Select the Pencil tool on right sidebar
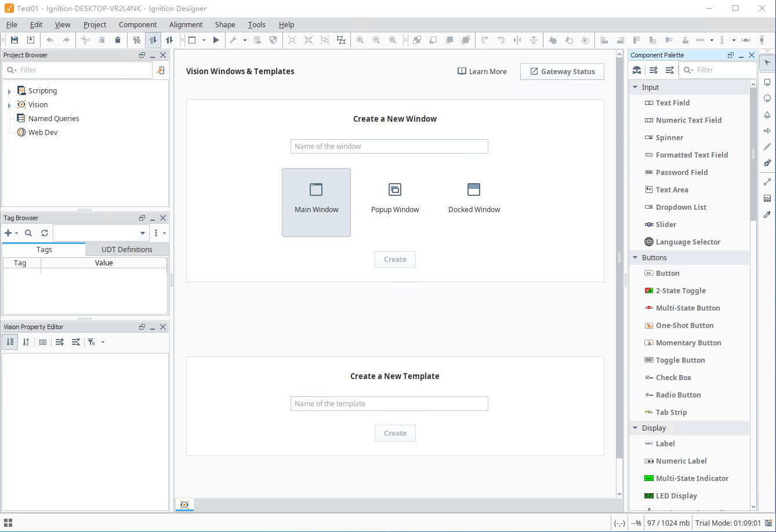The height and width of the screenshot is (532, 776). coord(767,147)
